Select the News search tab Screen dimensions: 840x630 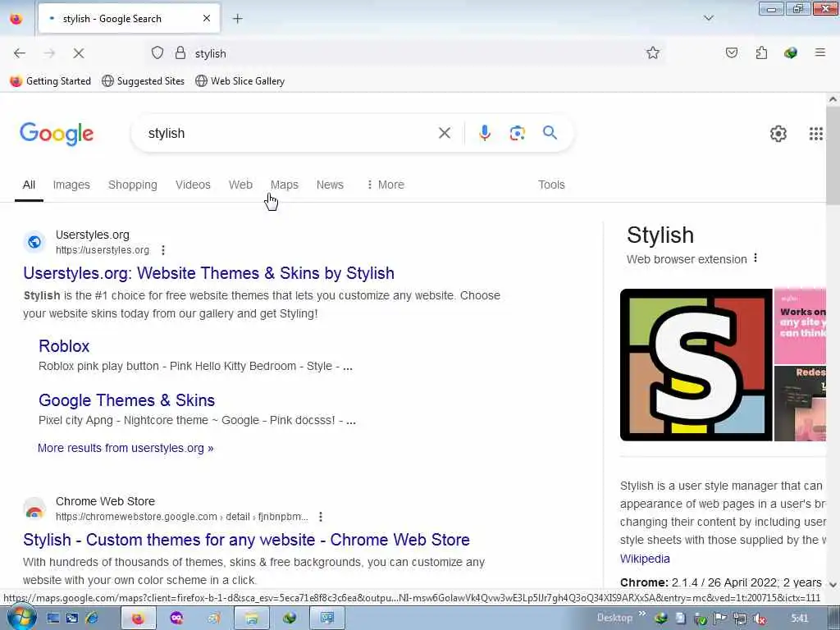point(330,185)
